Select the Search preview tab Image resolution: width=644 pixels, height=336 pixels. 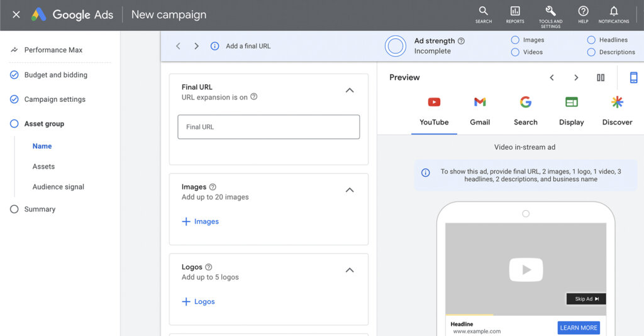click(x=526, y=111)
